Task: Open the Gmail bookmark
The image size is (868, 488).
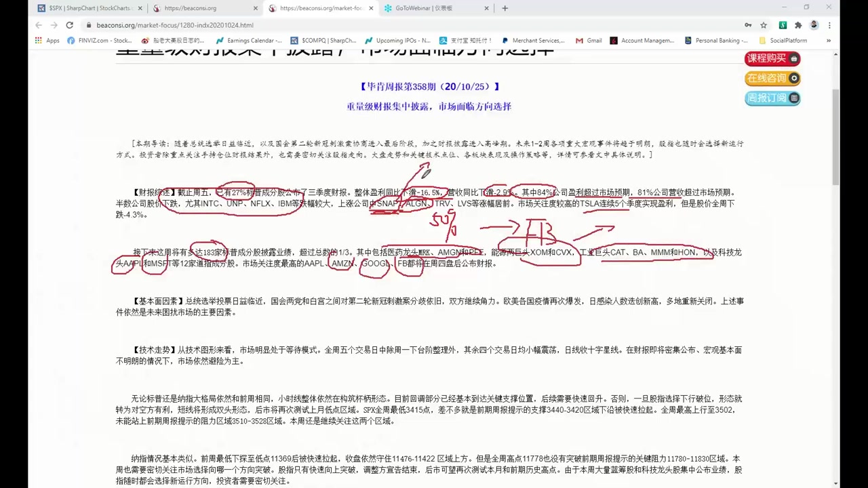Action: tap(589, 41)
